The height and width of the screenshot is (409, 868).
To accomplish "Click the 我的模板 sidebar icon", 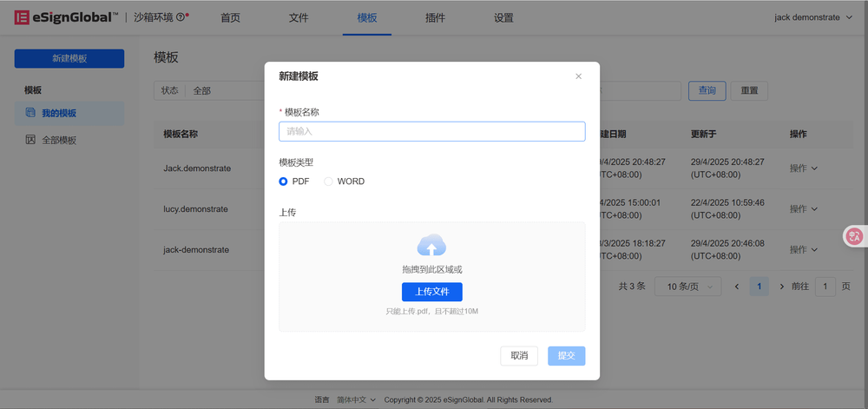I will 30,113.
